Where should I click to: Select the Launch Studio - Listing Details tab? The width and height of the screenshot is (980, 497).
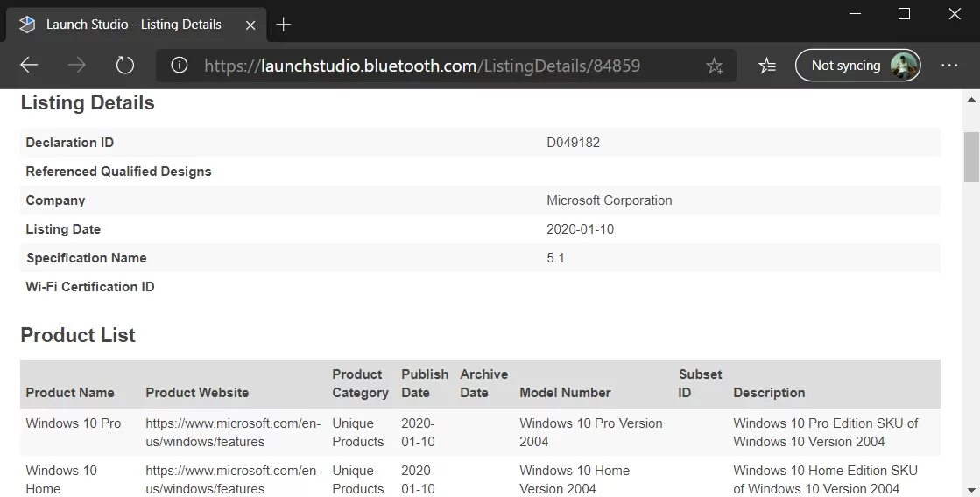(133, 24)
